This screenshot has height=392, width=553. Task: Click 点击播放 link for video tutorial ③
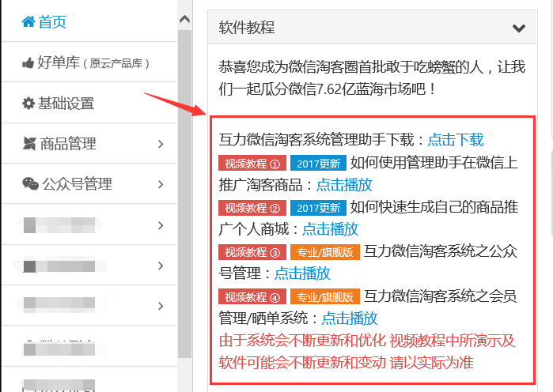click(302, 273)
